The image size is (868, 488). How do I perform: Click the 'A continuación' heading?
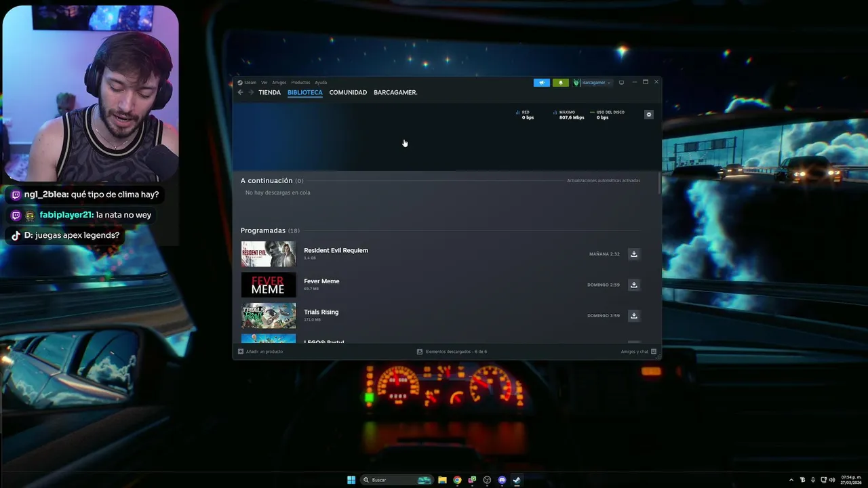point(267,180)
